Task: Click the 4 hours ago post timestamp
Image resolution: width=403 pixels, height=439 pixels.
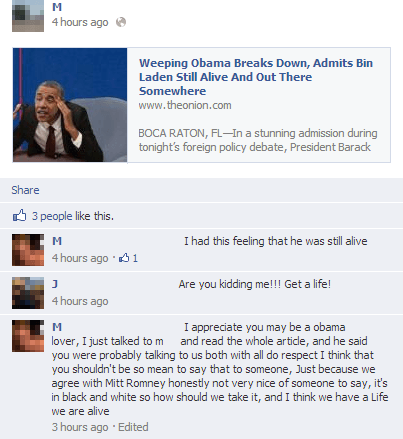Action: click(80, 22)
